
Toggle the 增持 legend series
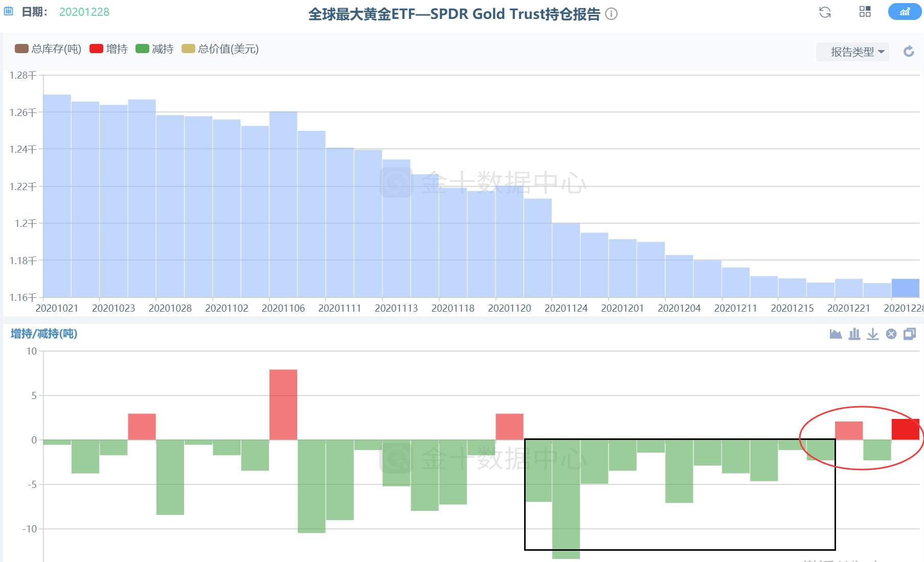coord(108,49)
